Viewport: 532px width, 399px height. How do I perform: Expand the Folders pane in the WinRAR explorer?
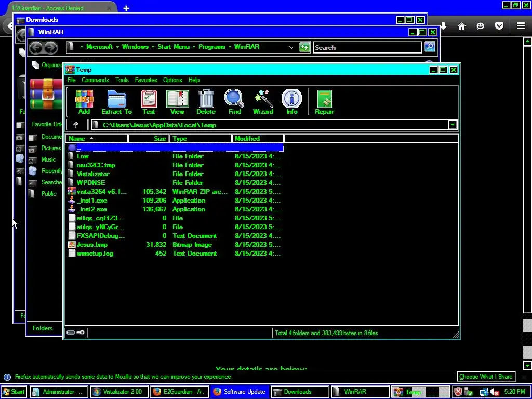tap(43, 328)
